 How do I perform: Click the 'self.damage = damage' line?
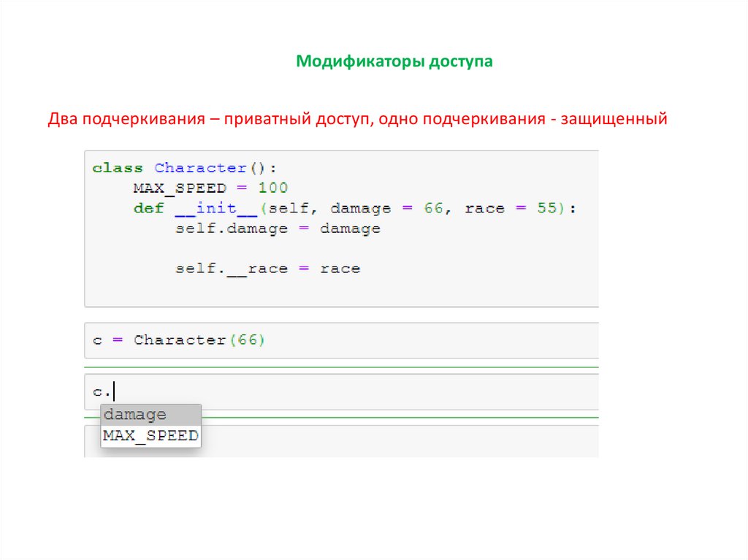(x=278, y=229)
